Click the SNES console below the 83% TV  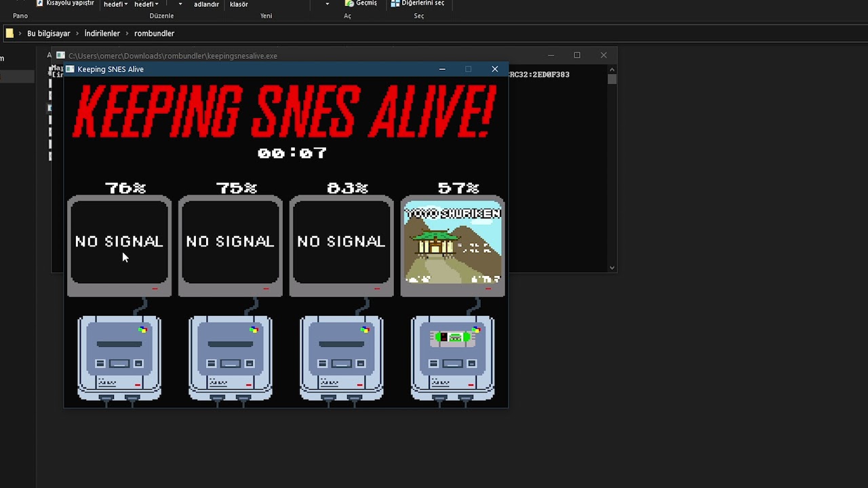342,358
